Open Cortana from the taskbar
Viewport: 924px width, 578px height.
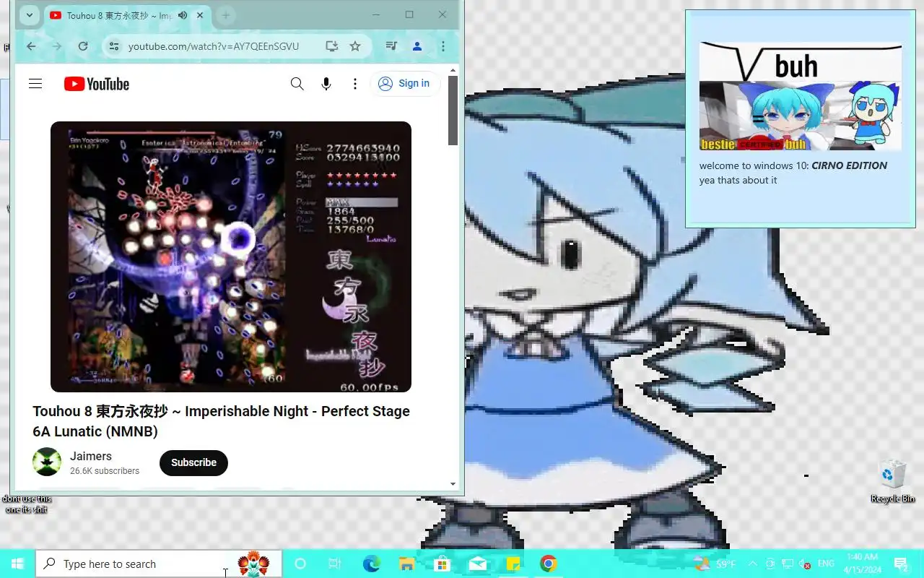(300, 564)
